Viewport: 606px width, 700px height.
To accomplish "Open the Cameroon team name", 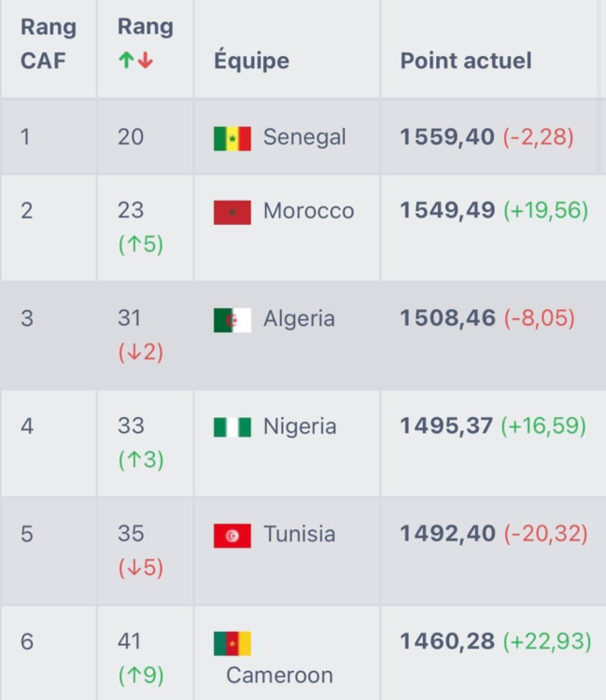I will click(279, 675).
